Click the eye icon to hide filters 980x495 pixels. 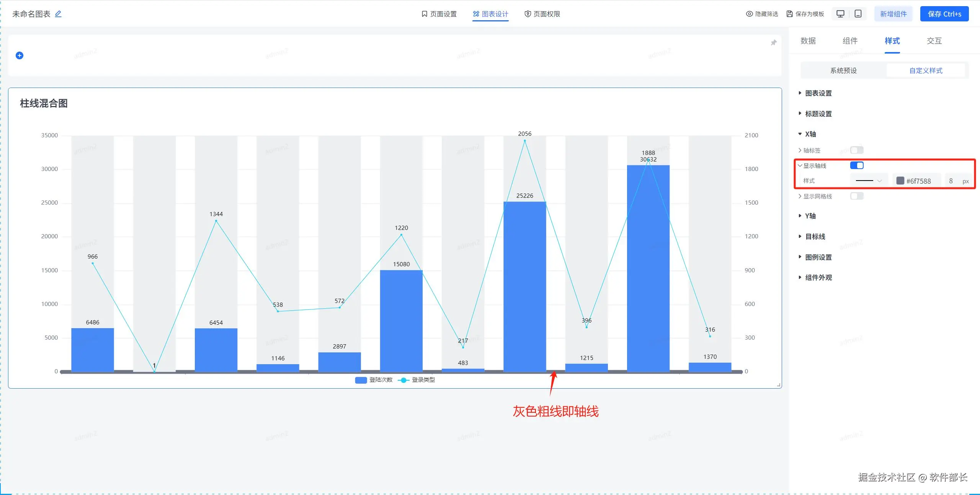tap(749, 14)
